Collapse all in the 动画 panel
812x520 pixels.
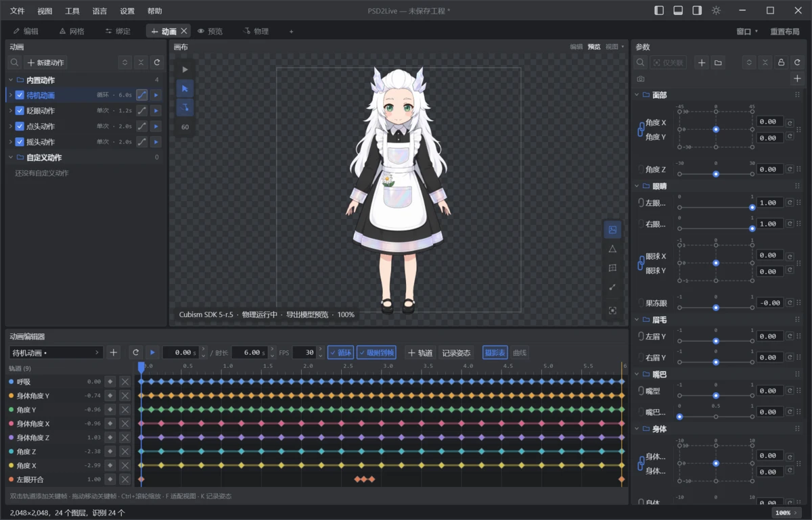click(141, 62)
